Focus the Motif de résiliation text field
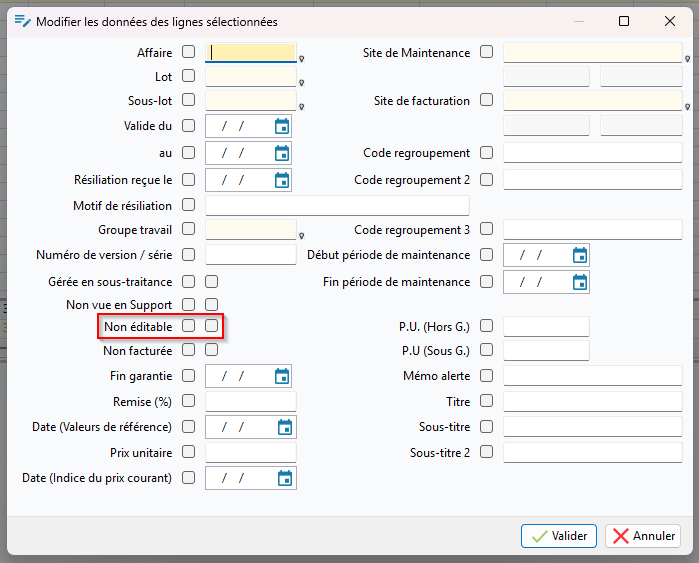The height and width of the screenshot is (563, 699). (337, 206)
